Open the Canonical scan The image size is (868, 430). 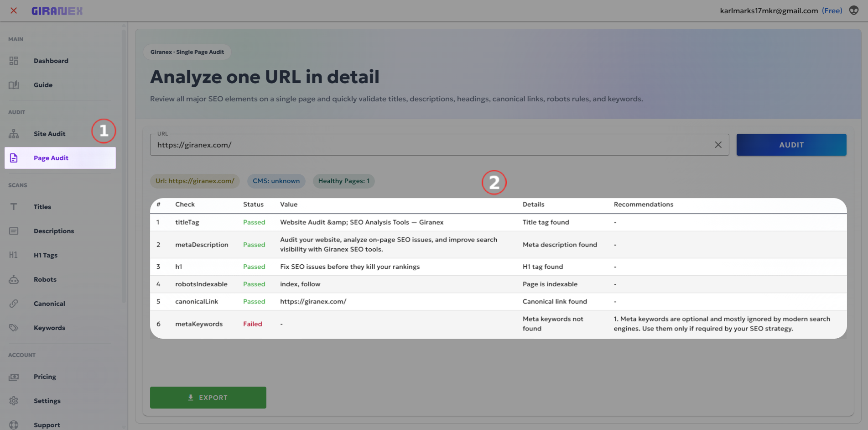[x=60, y=304]
